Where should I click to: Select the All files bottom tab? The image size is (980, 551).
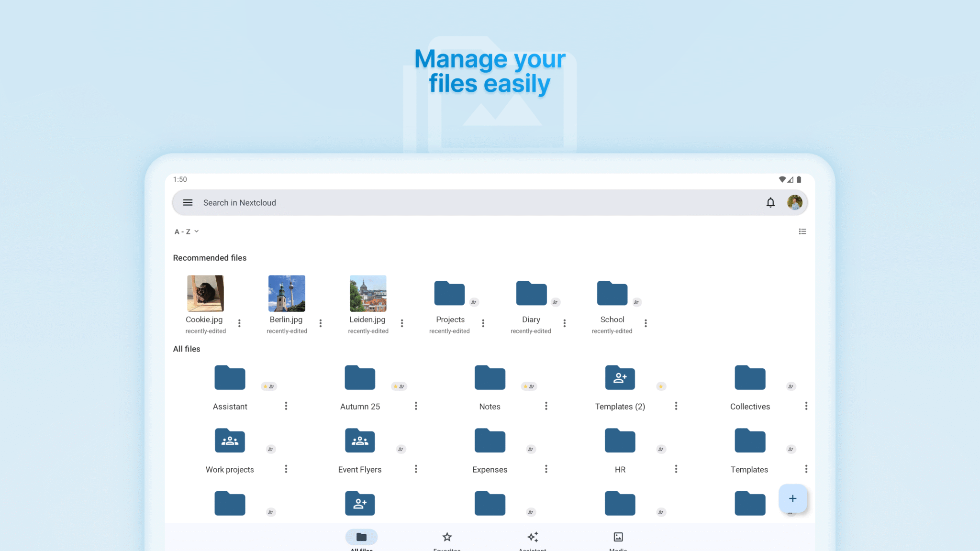(361, 540)
